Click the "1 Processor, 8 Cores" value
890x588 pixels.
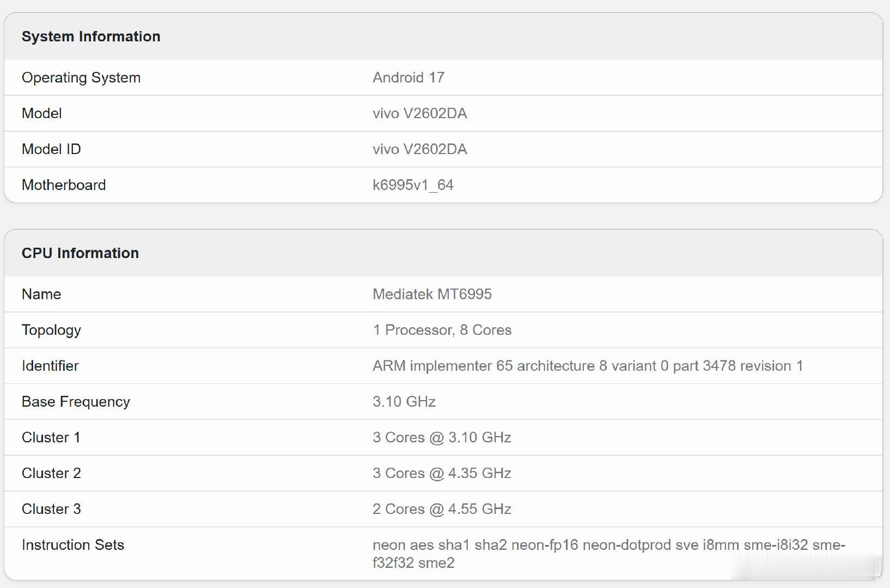442,330
